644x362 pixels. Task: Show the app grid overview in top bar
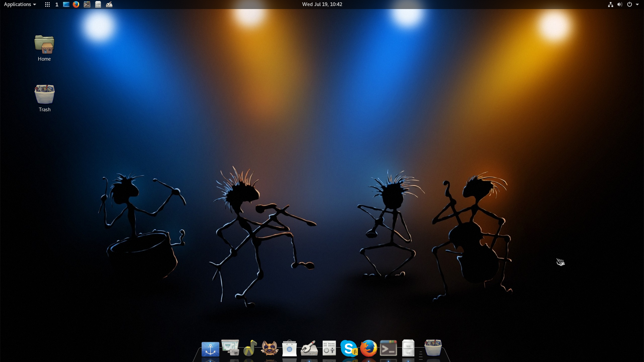click(x=47, y=4)
